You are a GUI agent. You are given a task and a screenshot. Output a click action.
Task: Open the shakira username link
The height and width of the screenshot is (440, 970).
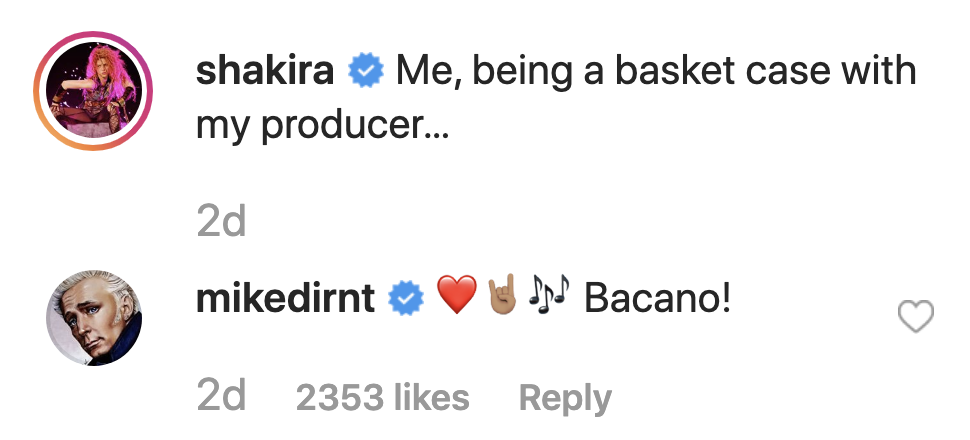[x=267, y=73]
